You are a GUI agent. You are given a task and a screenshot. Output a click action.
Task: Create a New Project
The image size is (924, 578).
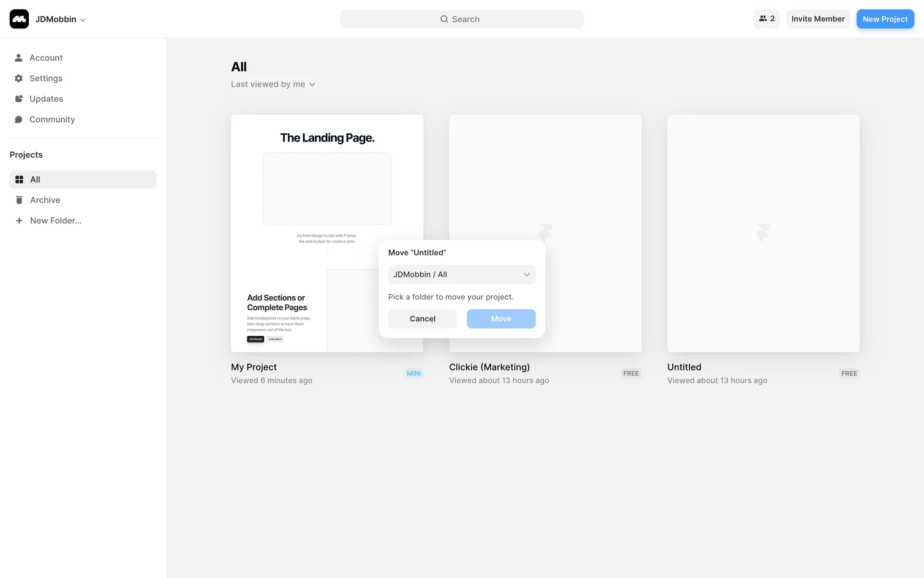click(x=885, y=19)
